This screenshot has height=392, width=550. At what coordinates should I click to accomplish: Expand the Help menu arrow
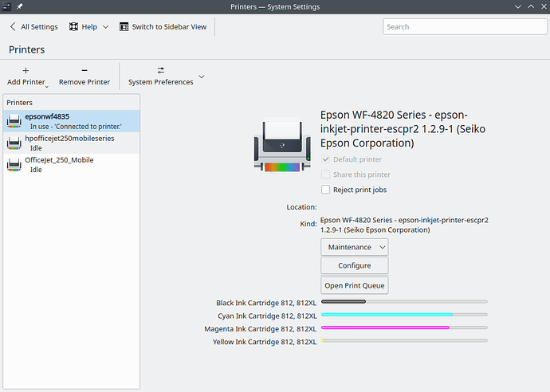tap(105, 27)
